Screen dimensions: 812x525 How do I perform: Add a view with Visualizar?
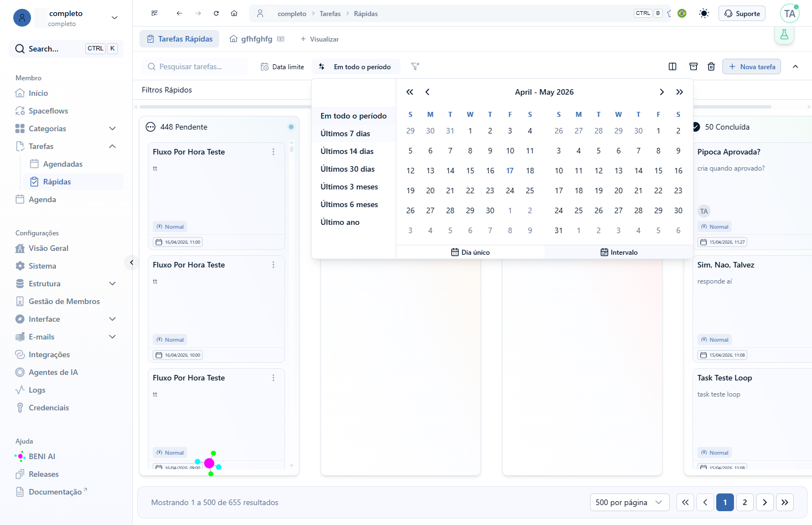click(319, 39)
